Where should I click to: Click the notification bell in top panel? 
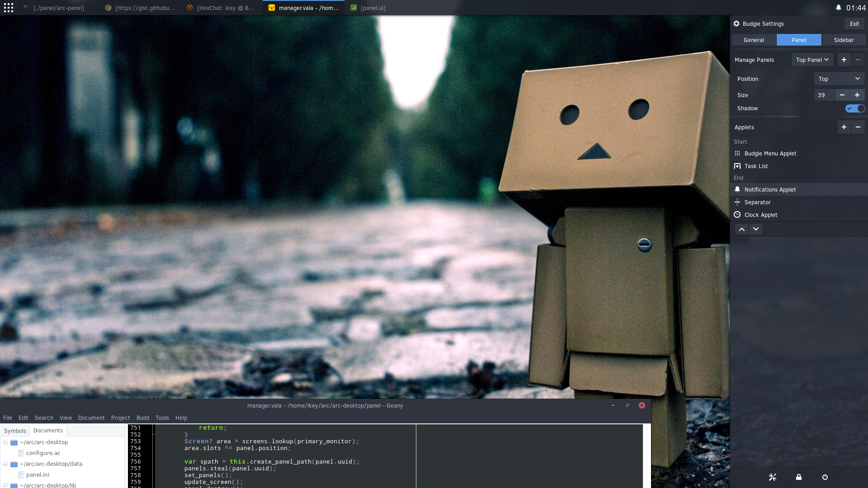click(x=839, y=8)
